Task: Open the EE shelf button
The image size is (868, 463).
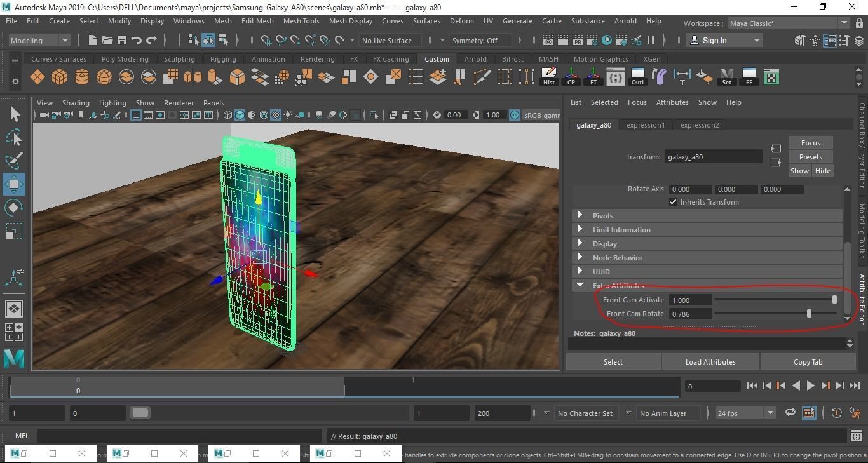Action: point(749,77)
